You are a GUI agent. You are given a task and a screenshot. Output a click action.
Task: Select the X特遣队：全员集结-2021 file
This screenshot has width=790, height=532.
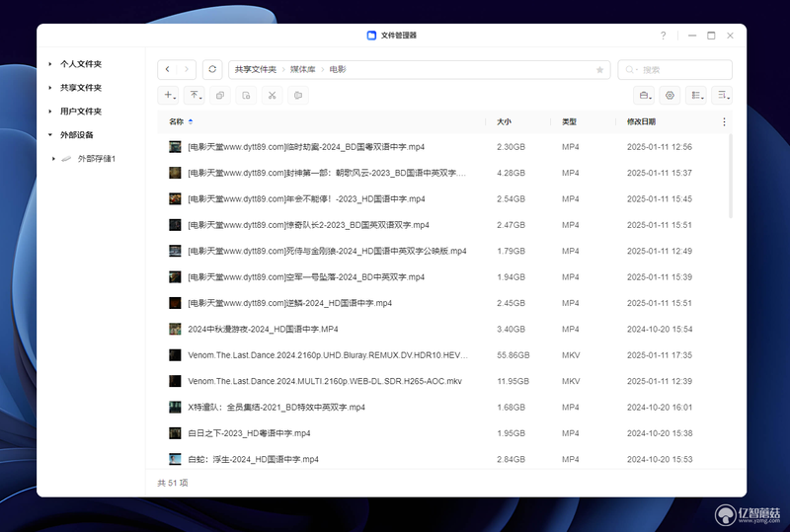coord(443,407)
